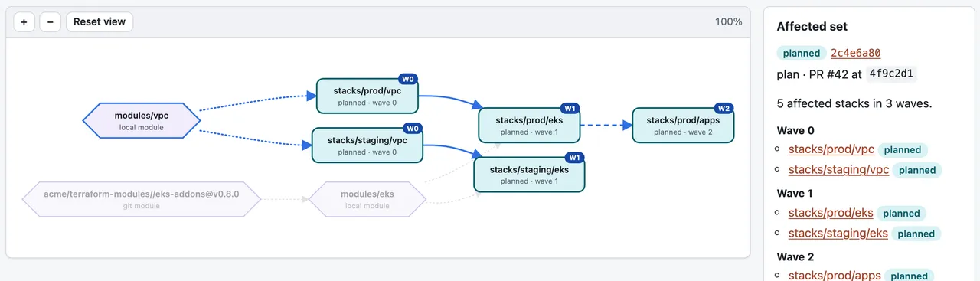Open stacks/prod/vpc link under Wave 0
The height and width of the screenshot is (281, 980).
[831, 149]
